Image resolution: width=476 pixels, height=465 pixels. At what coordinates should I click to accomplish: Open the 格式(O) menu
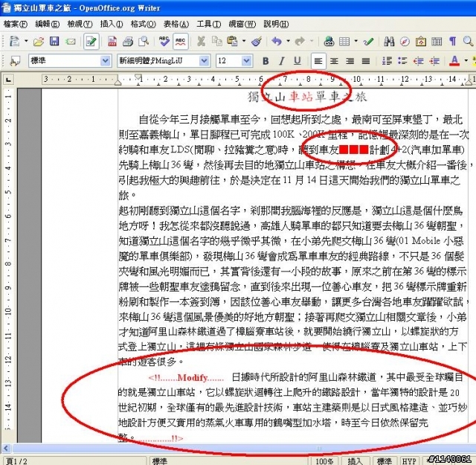144,24
